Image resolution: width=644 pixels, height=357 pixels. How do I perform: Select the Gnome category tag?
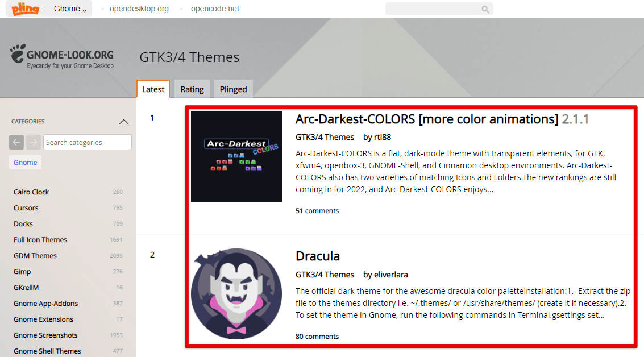point(26,162)
